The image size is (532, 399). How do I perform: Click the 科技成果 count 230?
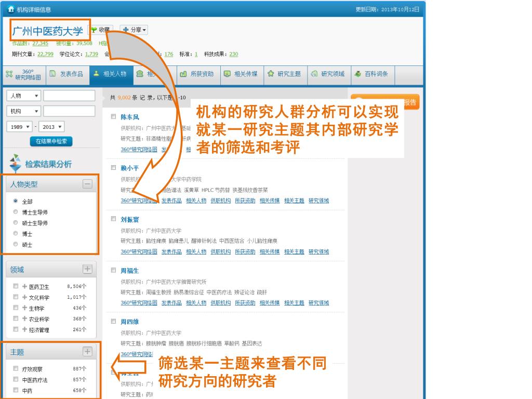point(234,54)
